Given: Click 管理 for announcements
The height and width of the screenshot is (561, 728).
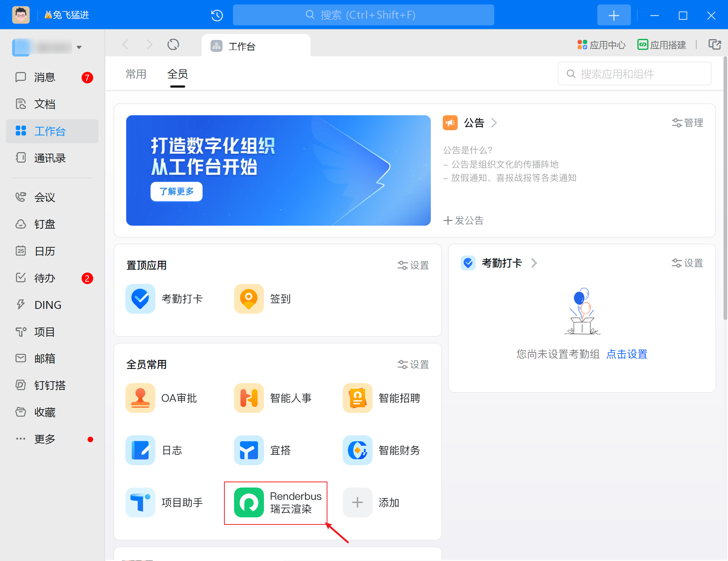Looking at the screenshot, I should (688, 123).
